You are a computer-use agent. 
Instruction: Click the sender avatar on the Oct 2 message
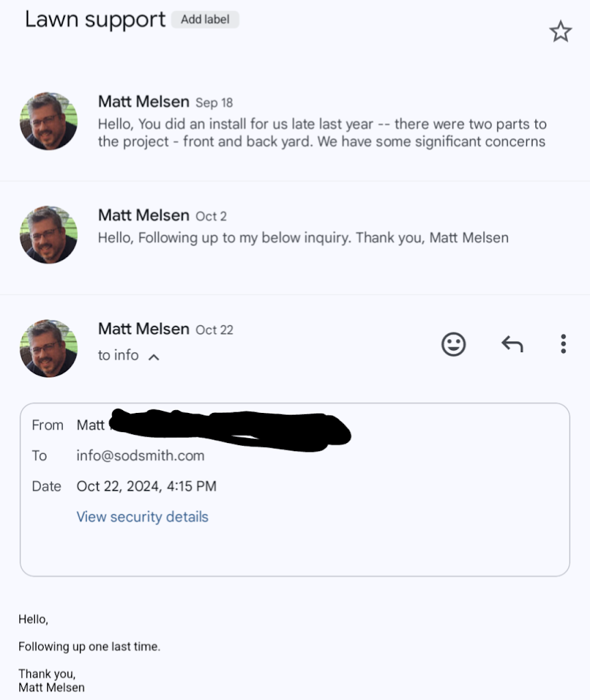[x=49, y=234]
